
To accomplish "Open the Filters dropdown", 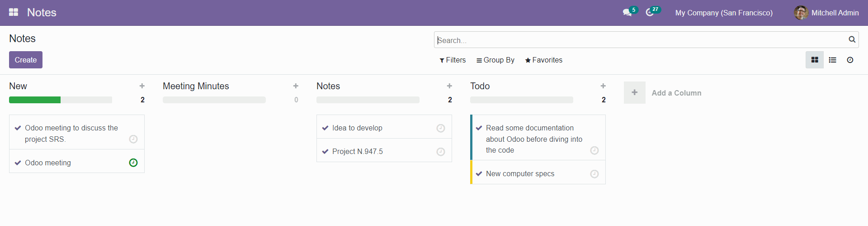I will coord(453,60).
